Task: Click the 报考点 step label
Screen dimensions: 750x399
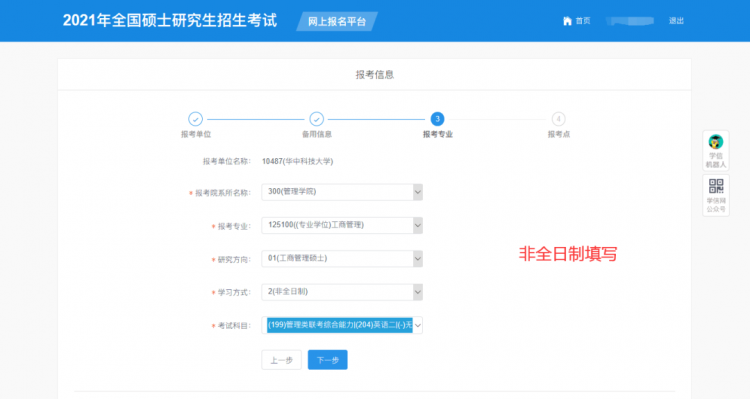Action: coord(559,134)
